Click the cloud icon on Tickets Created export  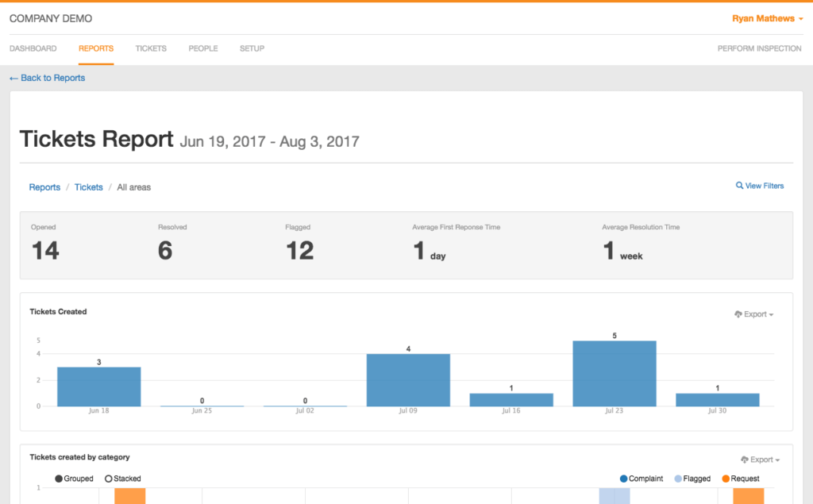click(x=738, y=314)
